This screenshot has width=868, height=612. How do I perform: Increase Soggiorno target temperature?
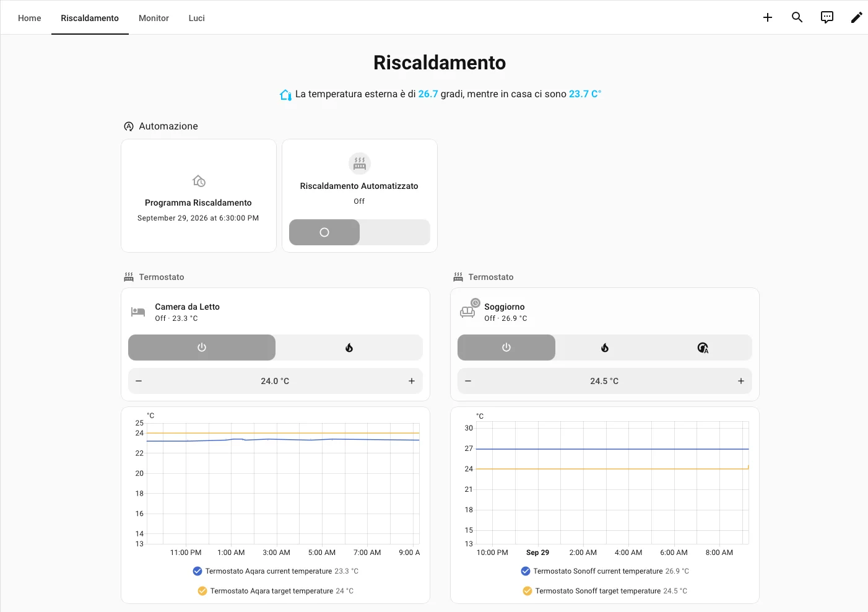[741, 381]
